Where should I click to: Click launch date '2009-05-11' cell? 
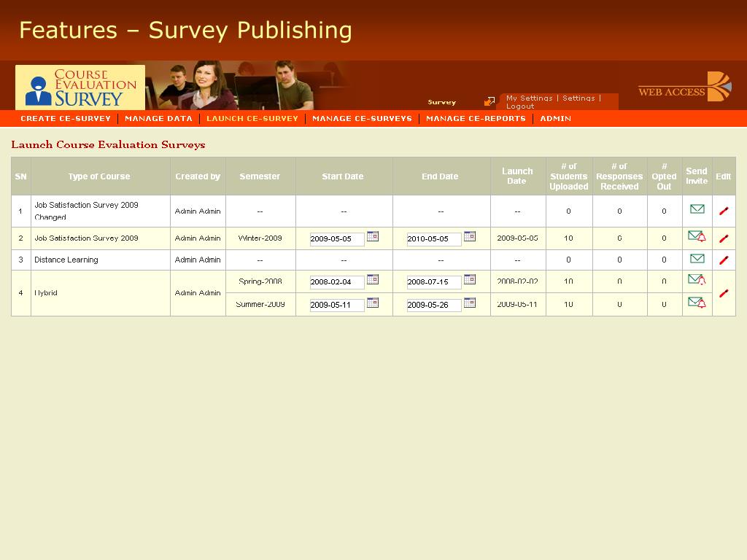(517, 304)
